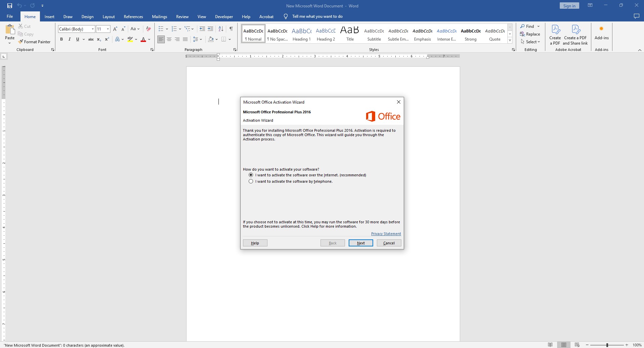Show paragraph marks with pilcrow icon
Screen dimensions: 644x348
coord(231,29)
